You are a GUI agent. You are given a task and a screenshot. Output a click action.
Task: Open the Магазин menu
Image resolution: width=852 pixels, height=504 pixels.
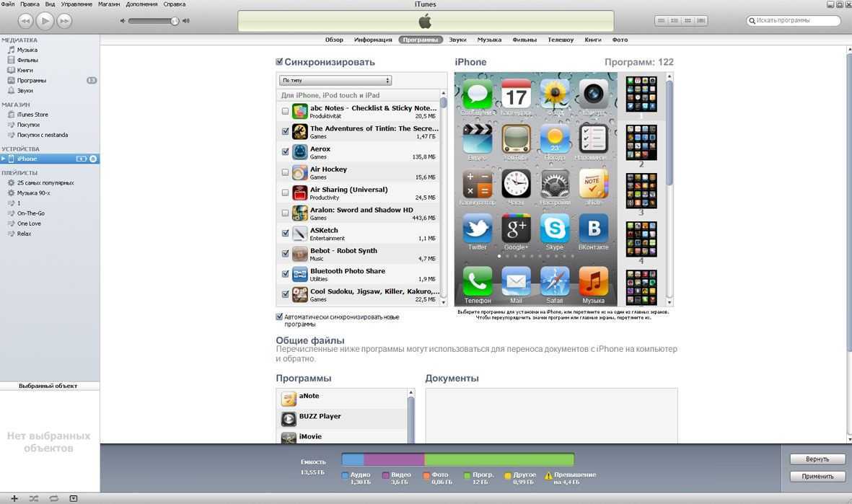click(109, 4)
